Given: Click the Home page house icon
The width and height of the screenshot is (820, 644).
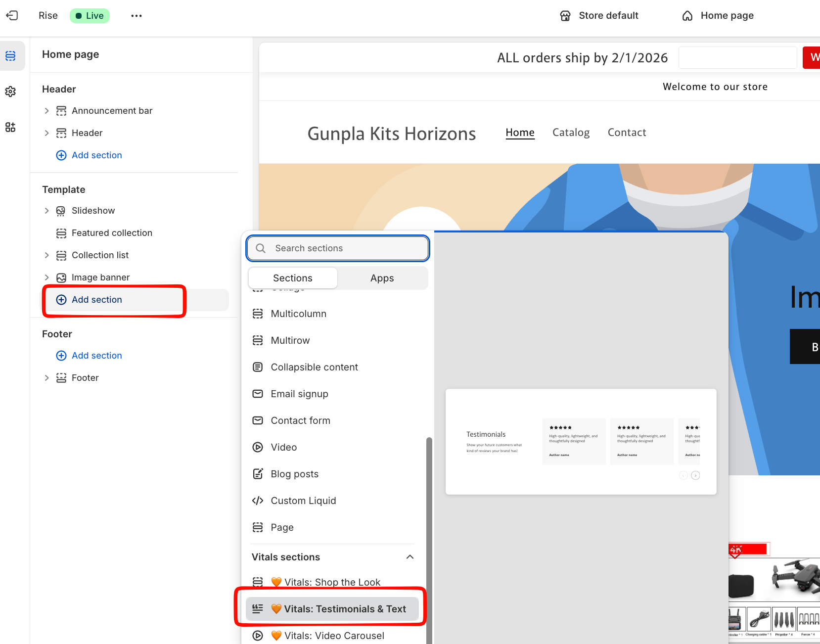Looking at the screenshot, I should (x=687, y=16).
